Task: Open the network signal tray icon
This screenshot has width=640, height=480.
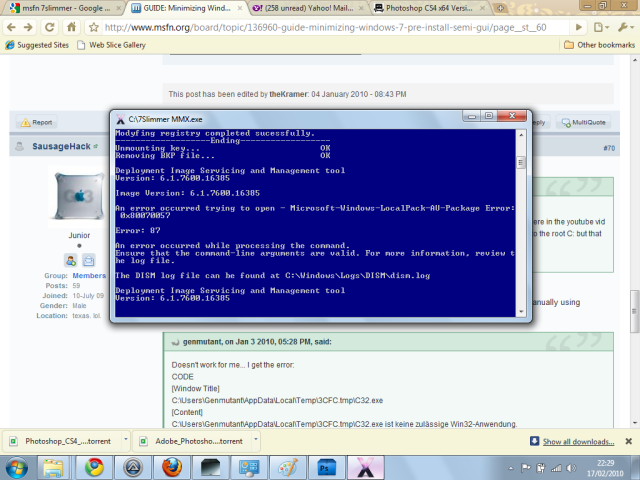Action: pyautogui.click(x=556, y=468)
